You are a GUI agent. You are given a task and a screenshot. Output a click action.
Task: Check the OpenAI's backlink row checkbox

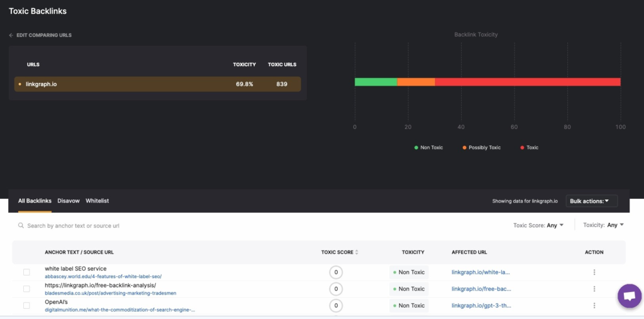(26, 305)
